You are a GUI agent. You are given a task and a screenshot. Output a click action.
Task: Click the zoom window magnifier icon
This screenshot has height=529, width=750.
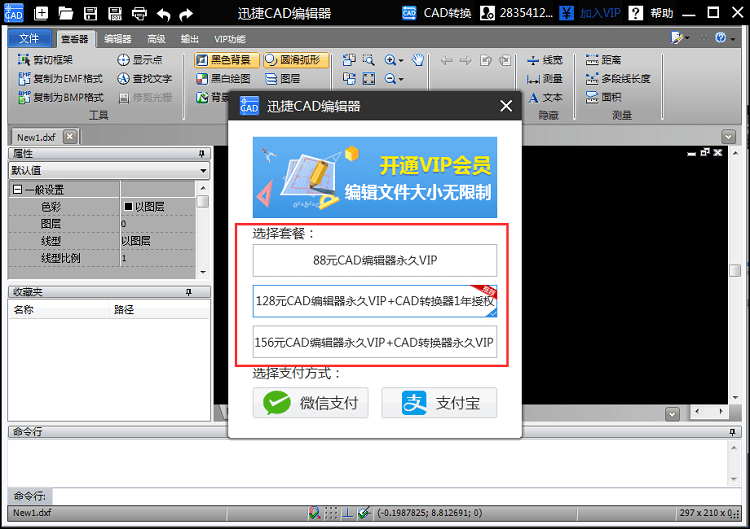(x=368, y=60)
